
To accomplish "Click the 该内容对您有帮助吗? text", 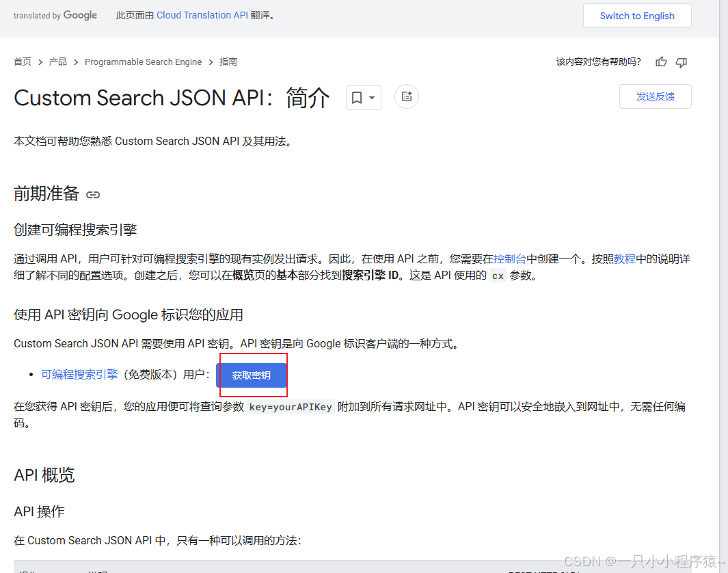I will click(599, 62).
